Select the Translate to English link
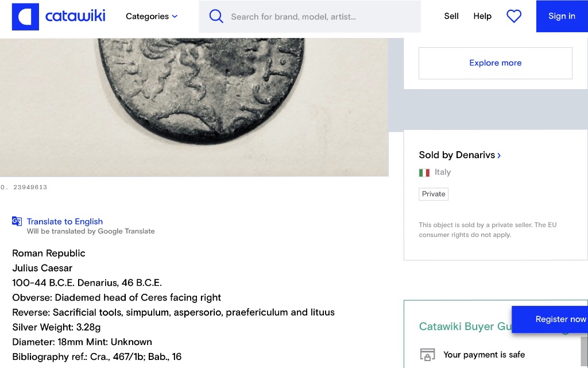Image resolution: width=588 pixels, height=368 pixels. pos(65,221)
